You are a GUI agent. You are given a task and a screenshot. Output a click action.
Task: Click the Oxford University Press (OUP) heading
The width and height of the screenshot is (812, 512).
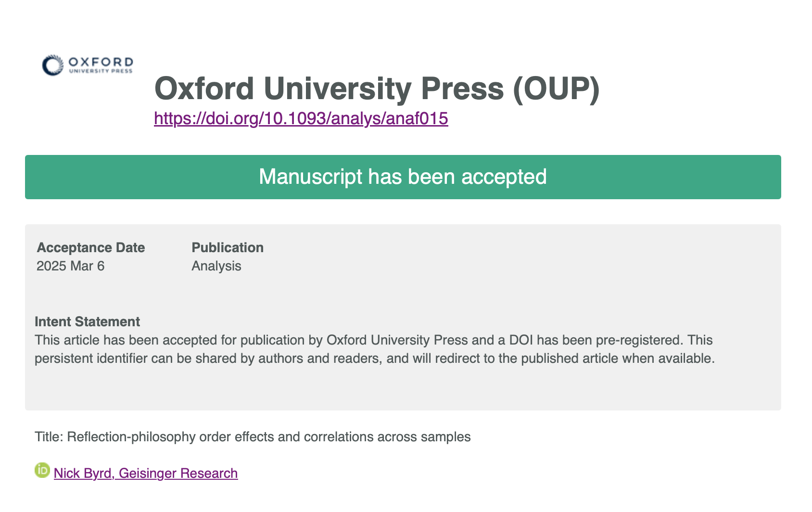coord(377,89)
